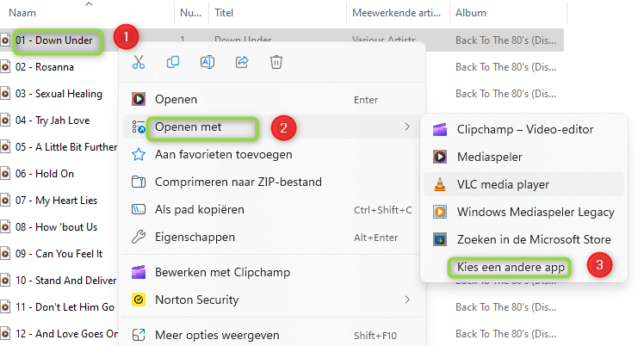Click the Clipchamp icon in the submenu
Screen dimensions: 644x346
click(440, 130)
